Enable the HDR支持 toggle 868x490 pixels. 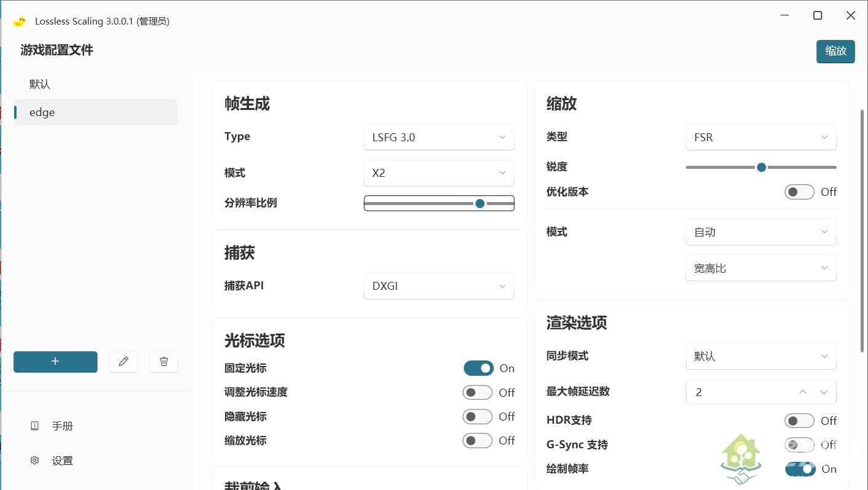point(799,421)
